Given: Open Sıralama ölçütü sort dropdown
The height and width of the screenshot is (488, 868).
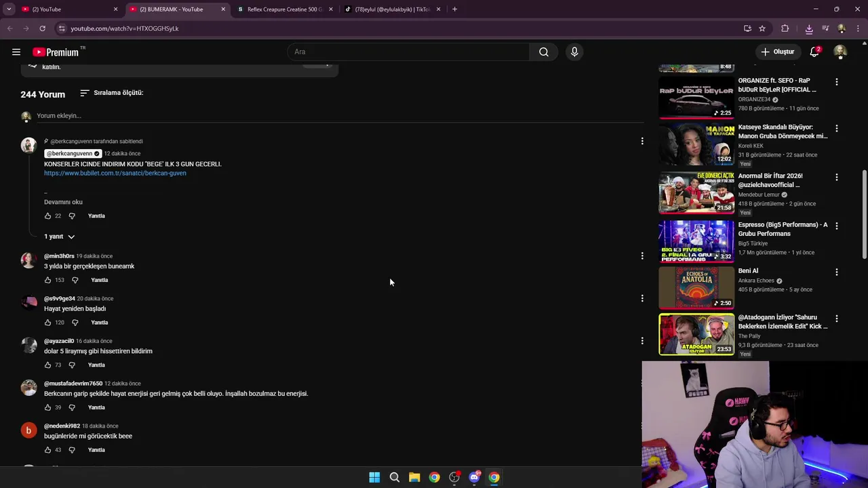Looking at the screenshot, I should coord(112,93).
